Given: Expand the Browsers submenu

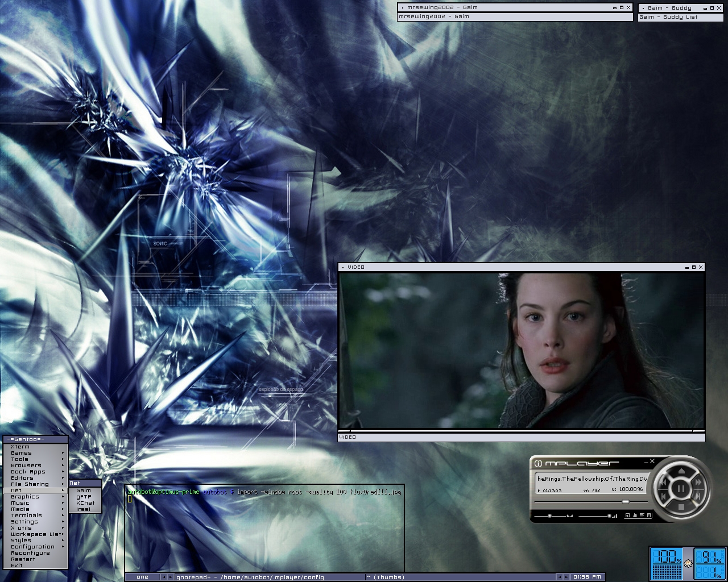Looking at the screenshot, I should 35,465.
